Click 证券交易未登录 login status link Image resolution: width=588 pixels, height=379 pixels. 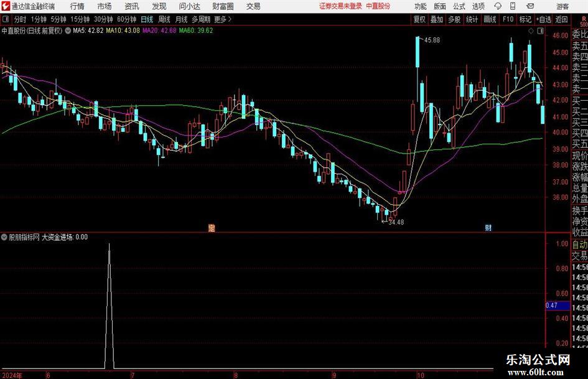click(x=340, y=6)
